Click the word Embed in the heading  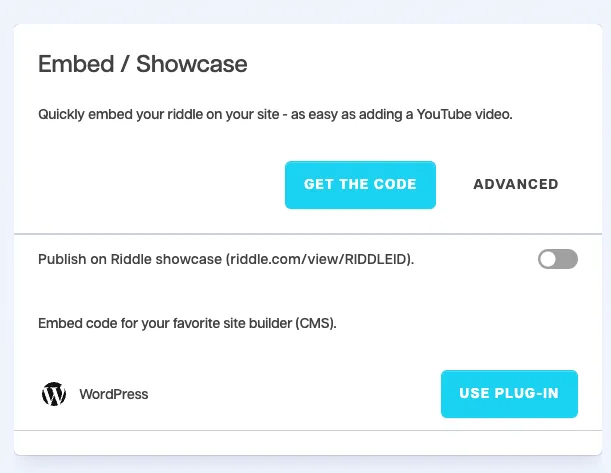pyautogui.click(x=73, y=65)
